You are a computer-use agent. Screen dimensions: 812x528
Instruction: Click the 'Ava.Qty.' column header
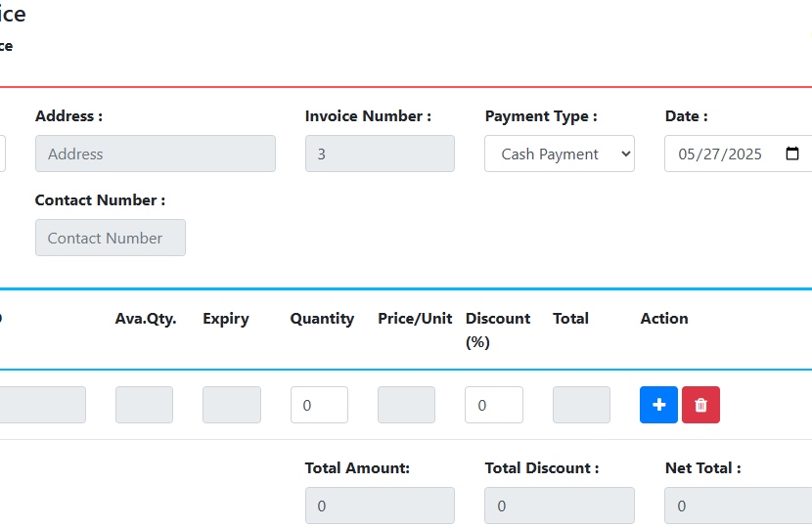coord(146,319)
